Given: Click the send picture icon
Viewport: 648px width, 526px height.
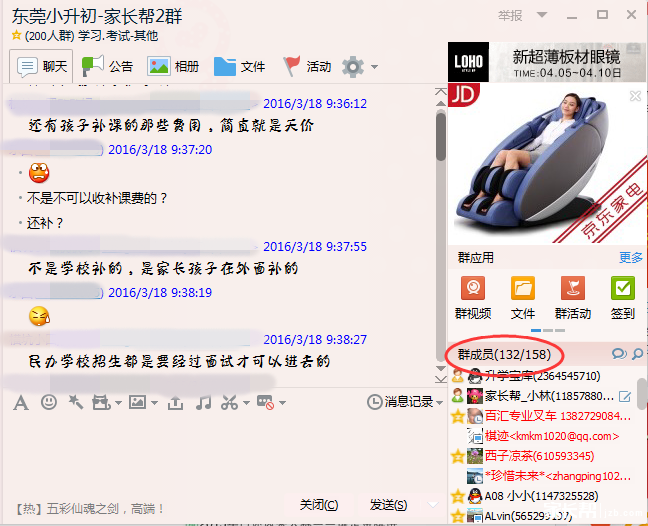Looking at the screenshot, I should (x=138, y=402).
